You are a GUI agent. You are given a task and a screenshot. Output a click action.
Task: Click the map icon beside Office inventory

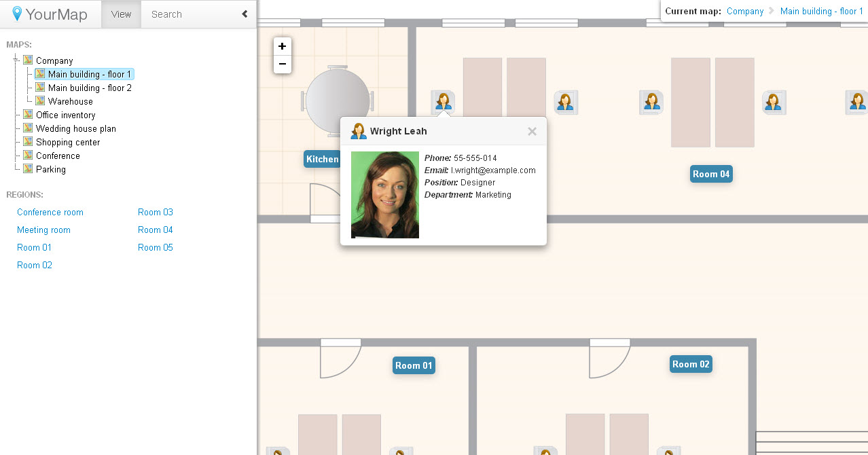click(28, 114)
